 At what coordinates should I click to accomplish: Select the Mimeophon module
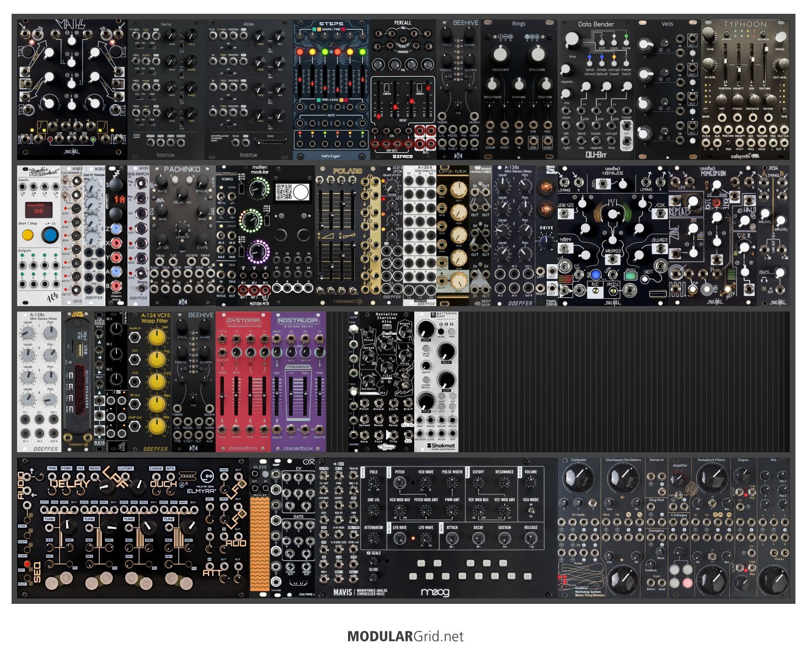pyautogui.click(x=712, y=235)
